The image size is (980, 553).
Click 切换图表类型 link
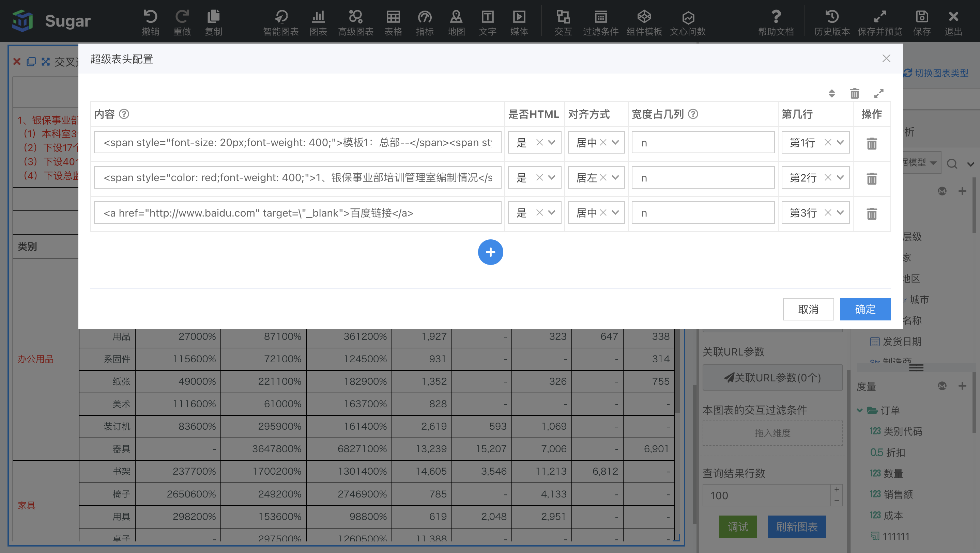click(x=936, y=73)
